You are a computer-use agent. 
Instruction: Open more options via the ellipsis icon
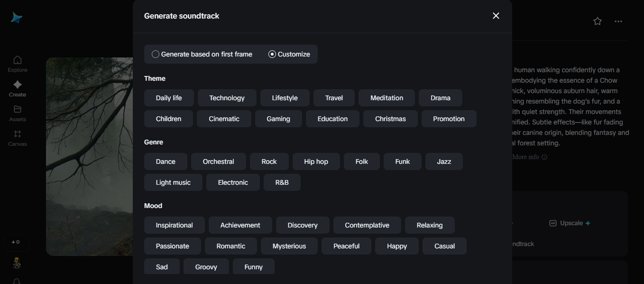click(618, 21)
